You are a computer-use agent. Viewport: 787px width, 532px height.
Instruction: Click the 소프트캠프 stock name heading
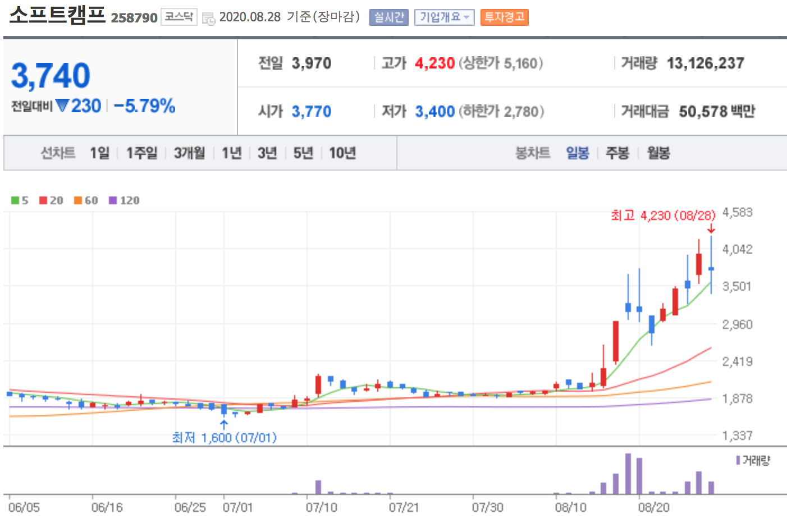[57, 15]
